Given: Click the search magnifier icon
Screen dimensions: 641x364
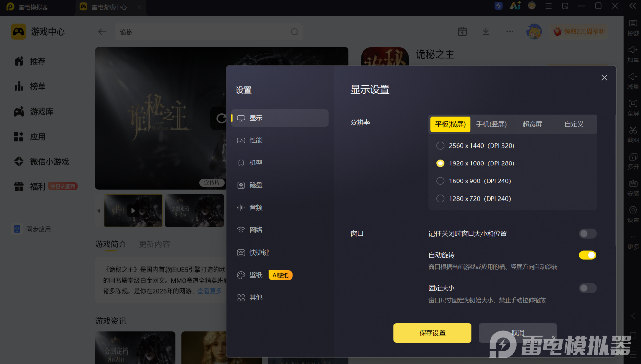Looking at the screenshot, I should point(294,32).
